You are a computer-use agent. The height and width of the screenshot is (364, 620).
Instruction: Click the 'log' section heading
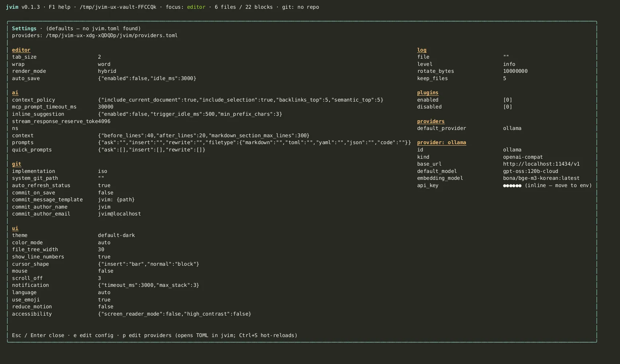[422, 50]
